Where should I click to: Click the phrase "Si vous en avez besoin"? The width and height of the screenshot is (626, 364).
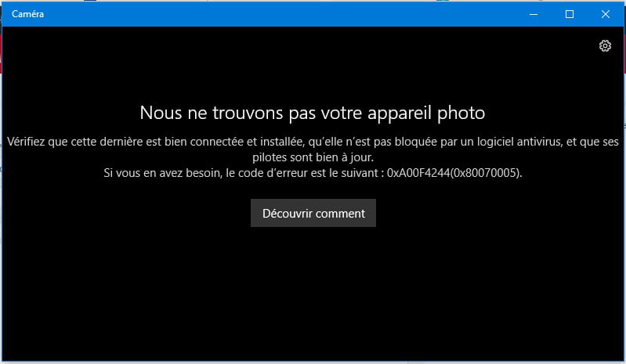pyautogui.click(x=162, y=173)
